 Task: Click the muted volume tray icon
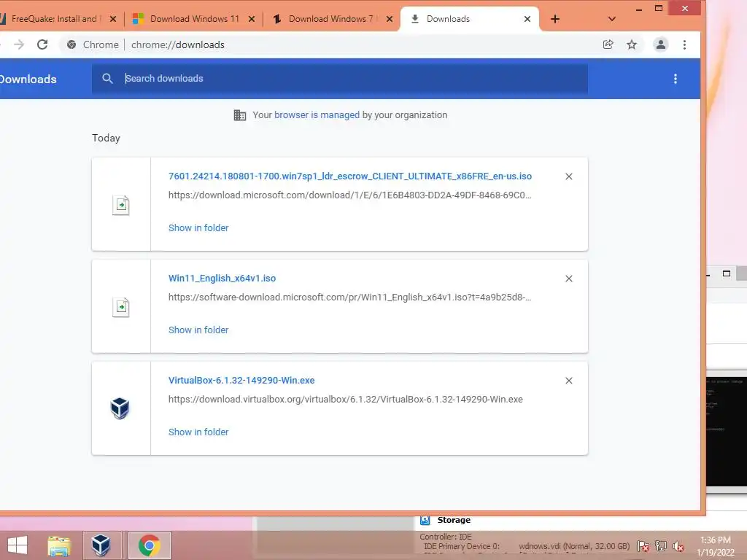point(678,546)
